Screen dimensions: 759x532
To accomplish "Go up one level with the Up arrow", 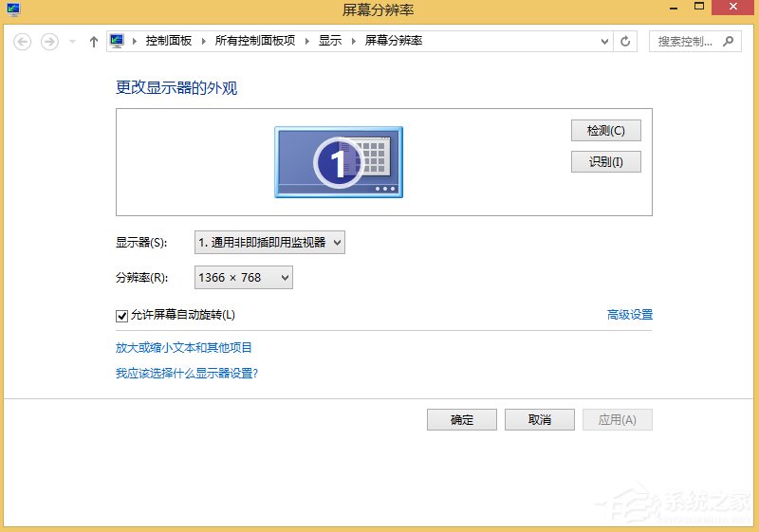I will [x=93, y=42].
